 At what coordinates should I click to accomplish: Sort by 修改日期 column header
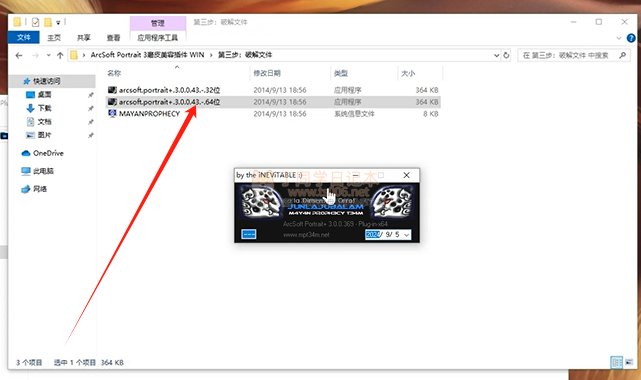[x=267, y=73]
